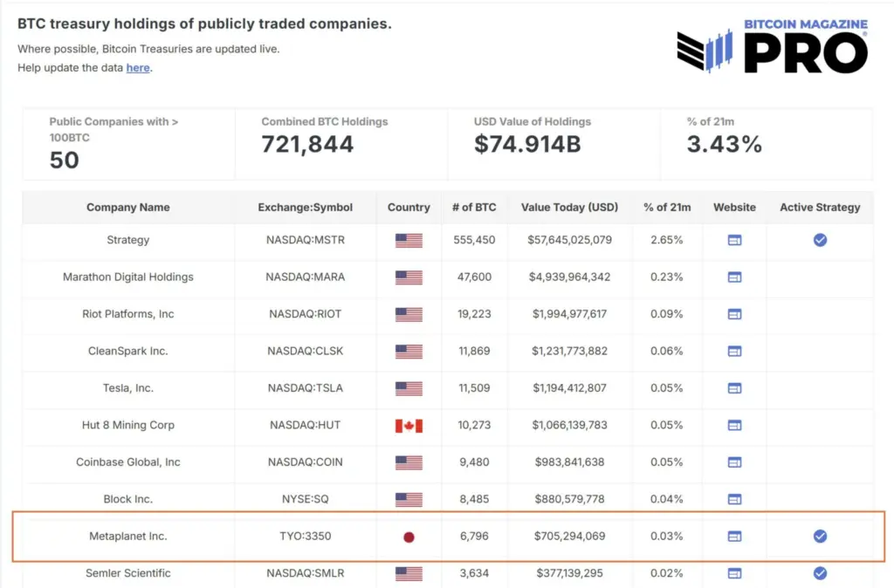Click the Canada flag for Hut 8

click(409, 426)
